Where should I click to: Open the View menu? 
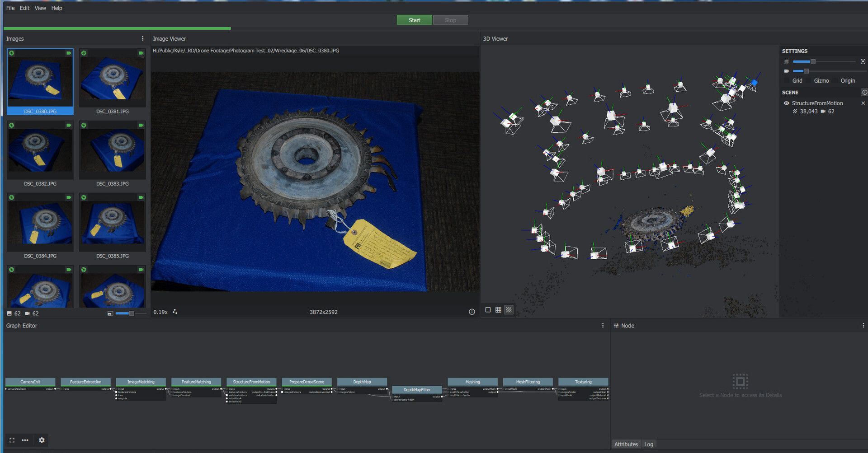pyautogui.click(x=40, y=8)
